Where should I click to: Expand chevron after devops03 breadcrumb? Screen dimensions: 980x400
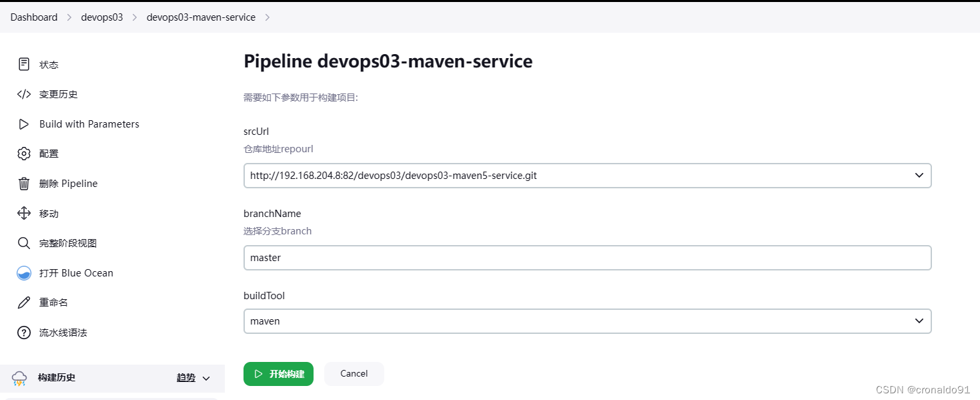point(135,17)
